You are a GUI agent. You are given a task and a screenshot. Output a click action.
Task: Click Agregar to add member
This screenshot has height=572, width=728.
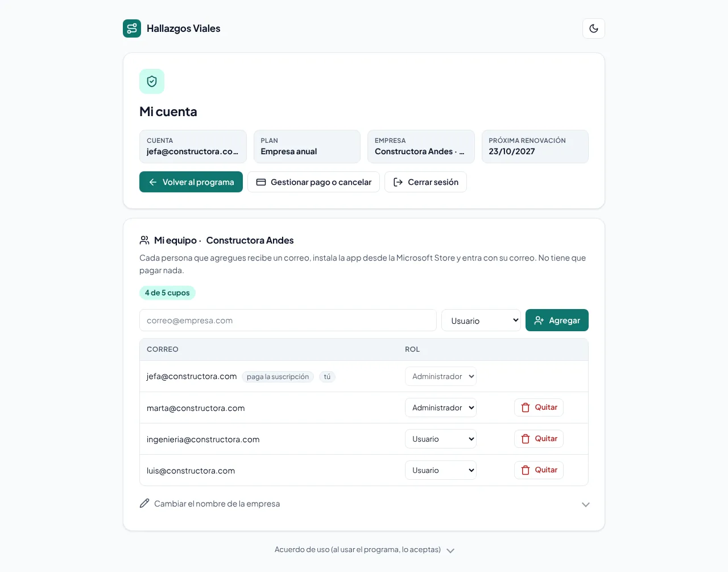[x=557, y=320]
